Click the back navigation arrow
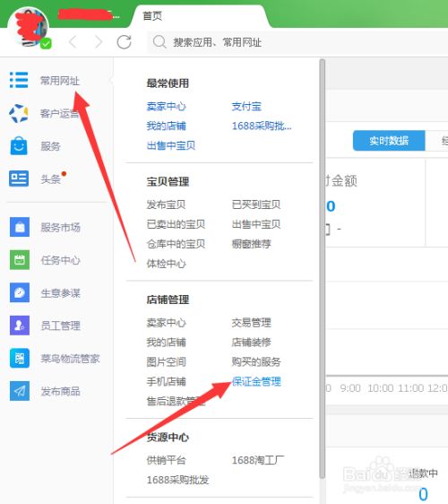This screenshot has height=504, width=448. 73,42
